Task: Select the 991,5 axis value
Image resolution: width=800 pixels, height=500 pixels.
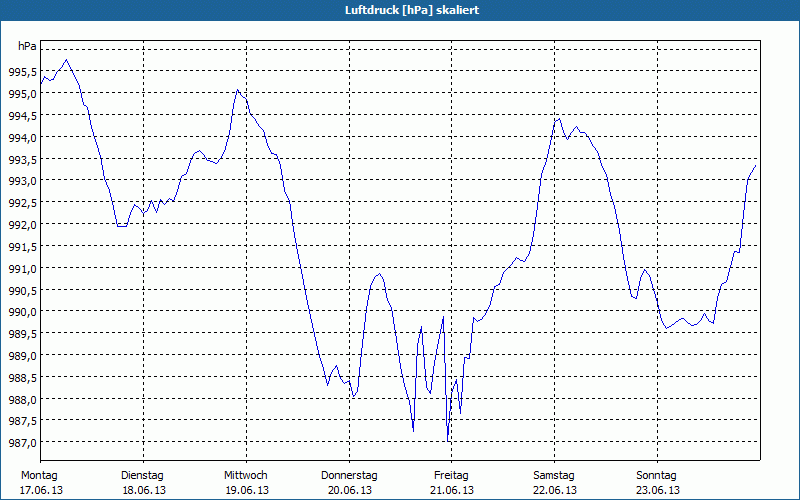Action: click(22, 247)
